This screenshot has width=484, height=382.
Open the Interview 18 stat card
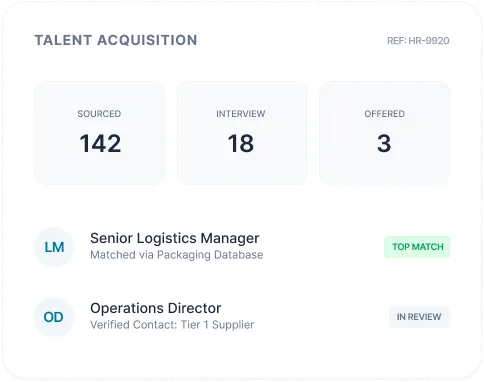[x=242, y=133]
